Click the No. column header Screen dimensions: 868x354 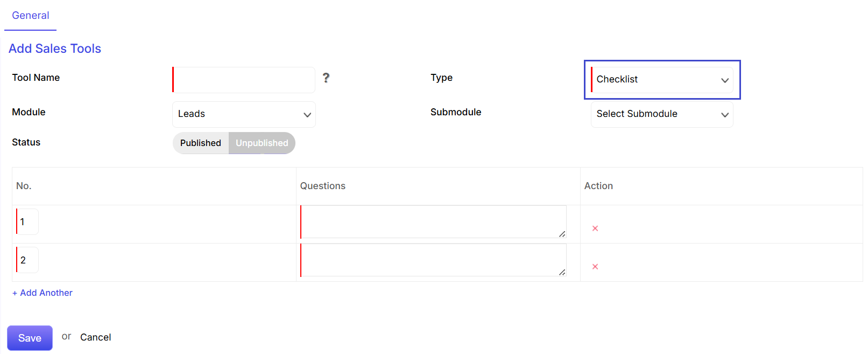[24, 186]
